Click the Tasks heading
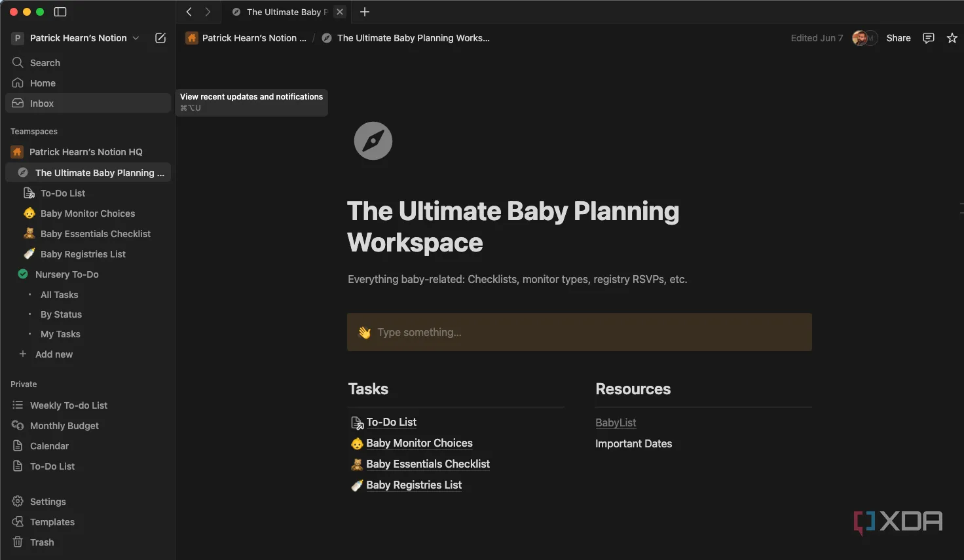This screenshot has width=964, height=560. (368, 389)
